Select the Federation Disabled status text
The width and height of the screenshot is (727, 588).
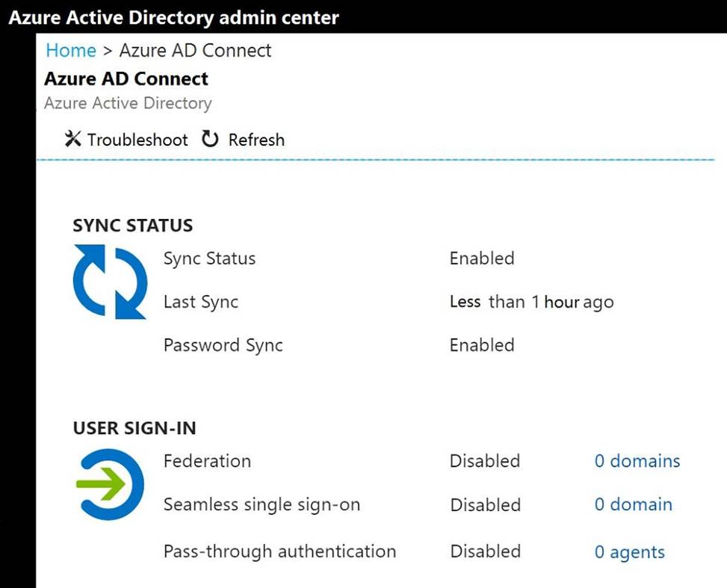point(484,461)
